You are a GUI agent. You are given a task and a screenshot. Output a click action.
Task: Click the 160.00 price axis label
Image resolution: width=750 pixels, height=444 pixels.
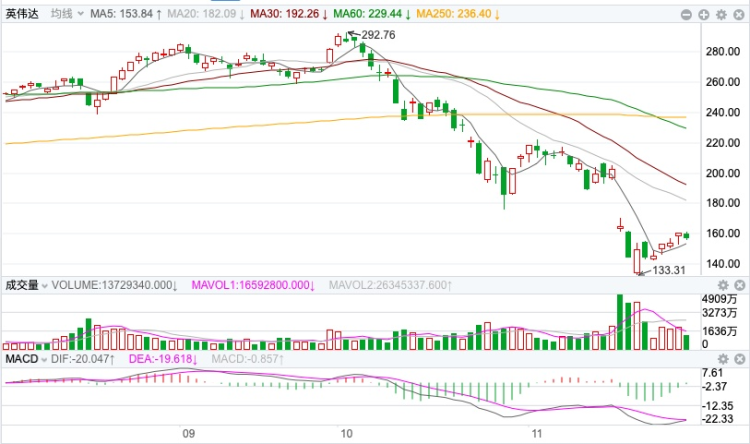click(x=723, y=233)
